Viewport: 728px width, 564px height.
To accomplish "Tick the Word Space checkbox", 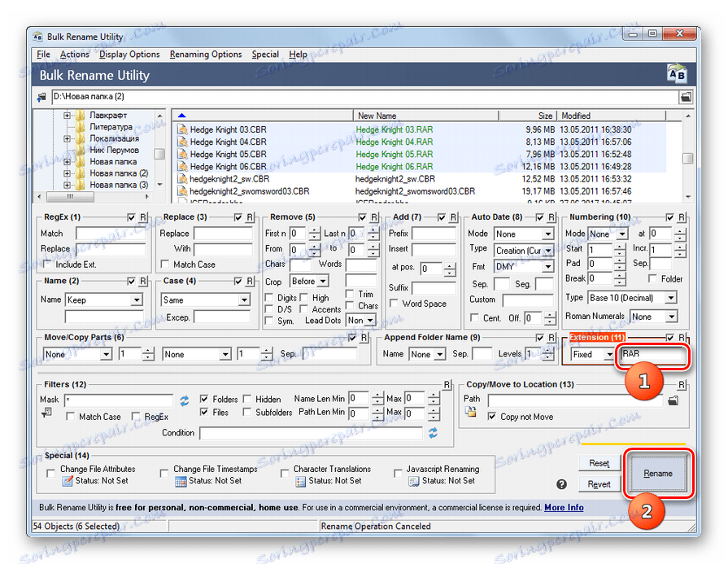I will point(394,304).
